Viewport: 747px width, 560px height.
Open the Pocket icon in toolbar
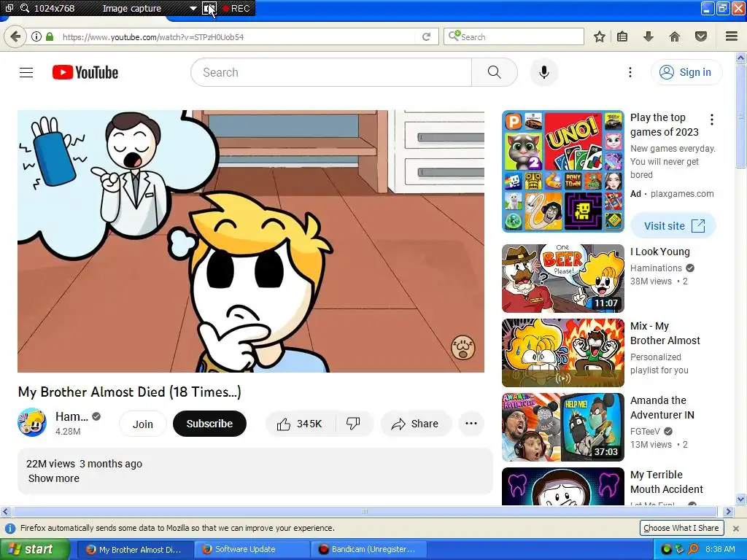(701, 36)
